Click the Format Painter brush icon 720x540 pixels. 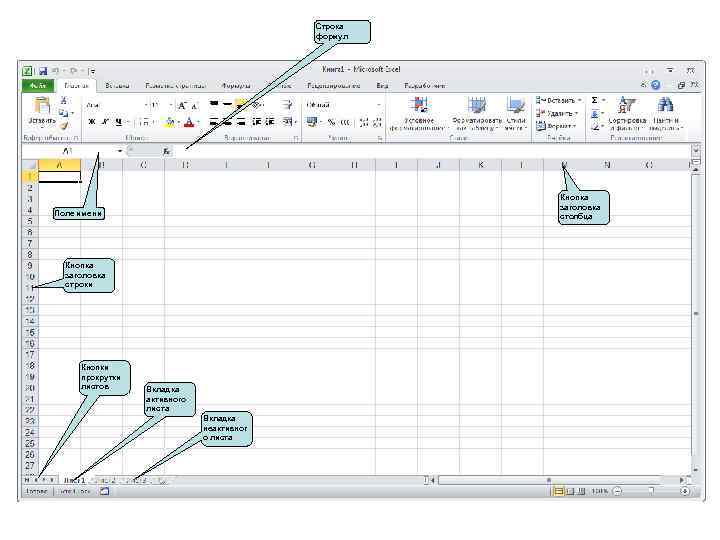[64, 125]
